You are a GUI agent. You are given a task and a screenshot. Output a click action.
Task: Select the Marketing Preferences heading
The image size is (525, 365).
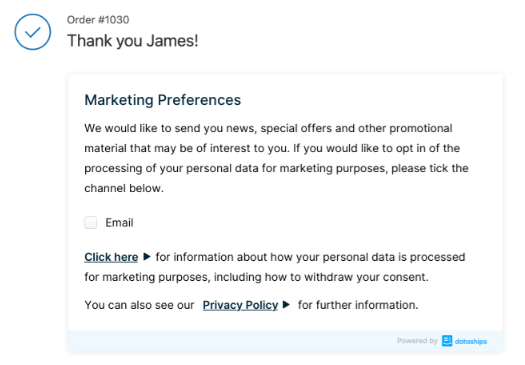pos(163,100)
